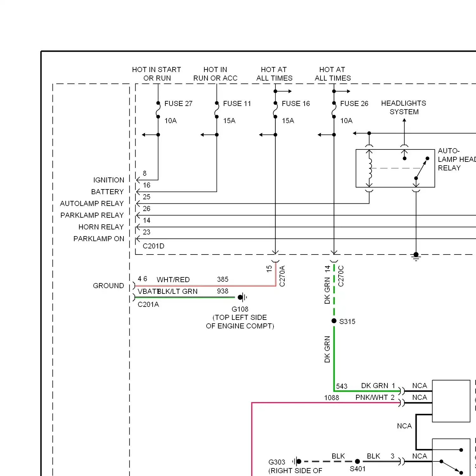Click the FUSE 26 label
Image resolution: width=476 pixels, height=476 pixels.
354,104
